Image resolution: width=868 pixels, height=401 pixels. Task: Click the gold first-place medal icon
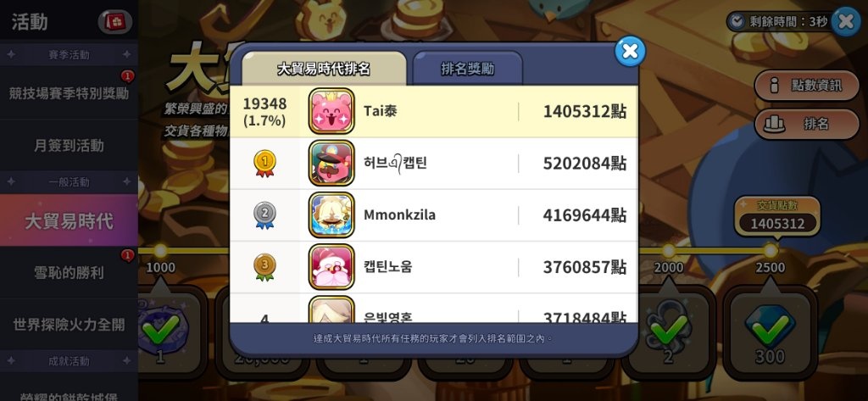264,164
